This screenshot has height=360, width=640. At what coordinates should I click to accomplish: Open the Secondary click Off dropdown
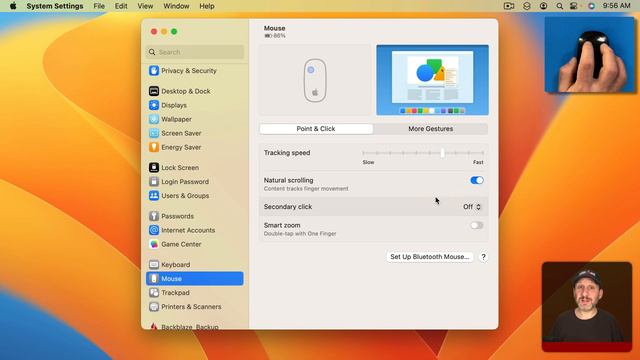[x=472, y=207]
